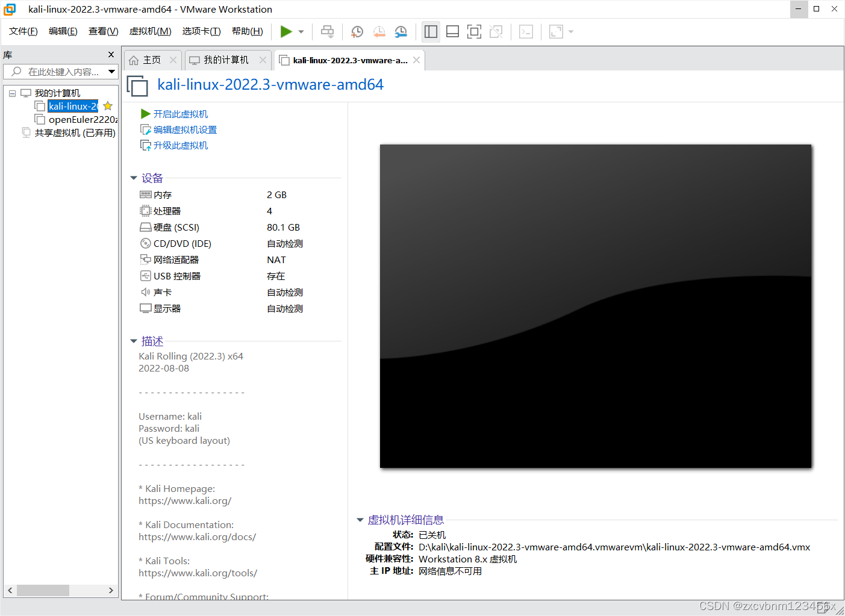
Task: Open the 查看(V) menu
Action: click(x=104, y=31)
